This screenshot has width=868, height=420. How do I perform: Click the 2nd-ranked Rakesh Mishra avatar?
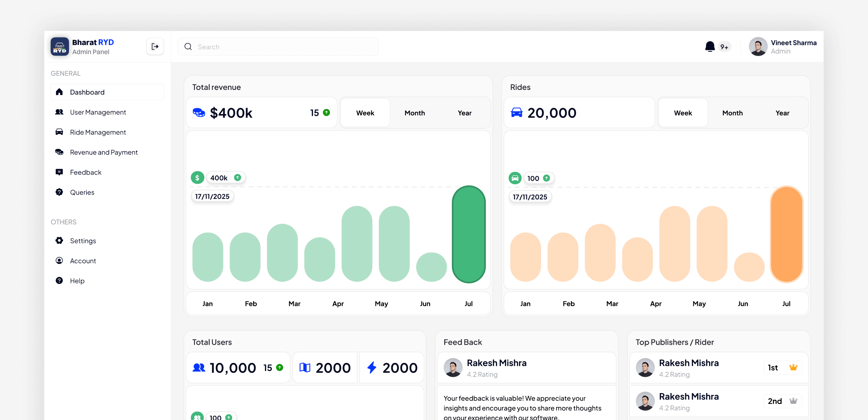point(645,401)
